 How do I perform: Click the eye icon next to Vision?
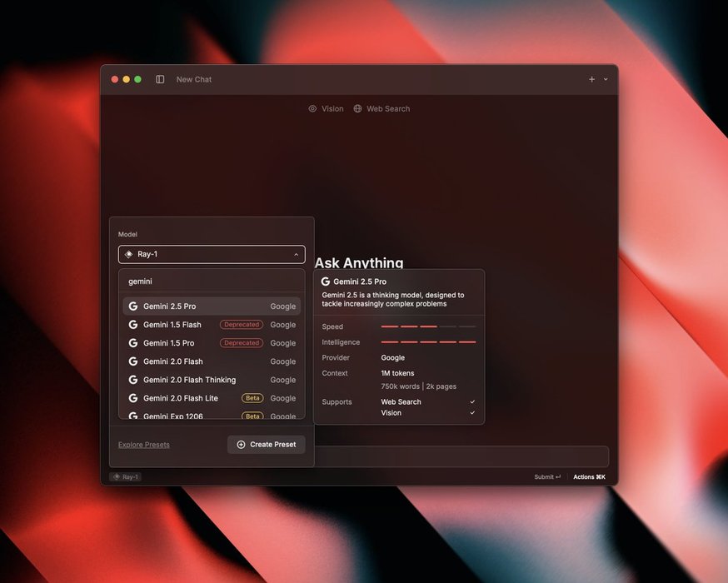(x=312, y=108)
